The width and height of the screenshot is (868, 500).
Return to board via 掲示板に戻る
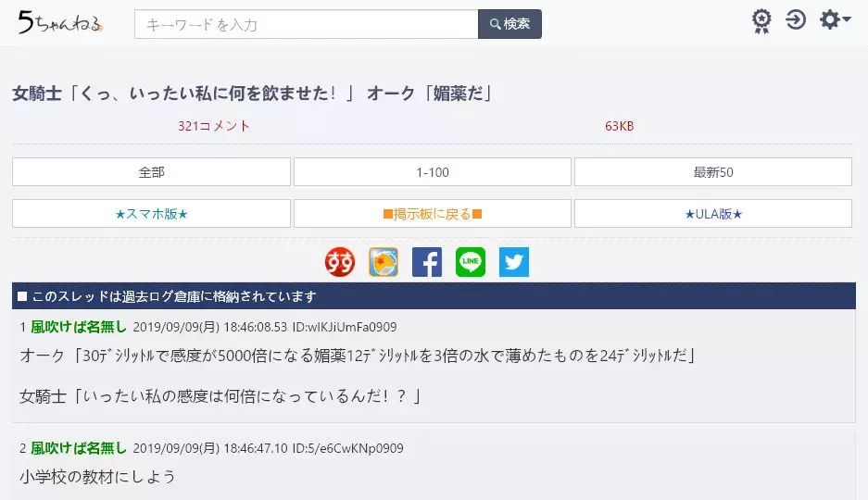click(x=433, y=214)
